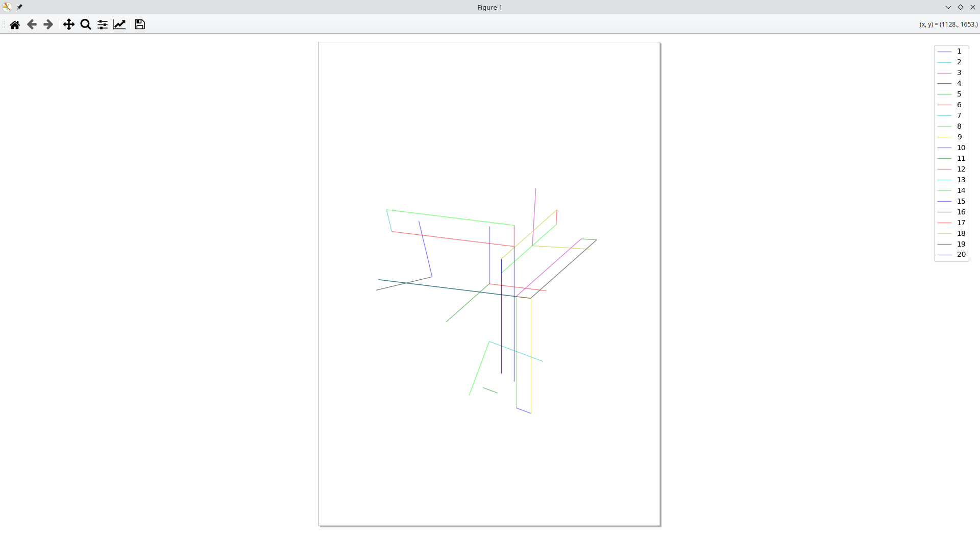Click legend entry 16

pyautogui.click(x=951, y=212)
